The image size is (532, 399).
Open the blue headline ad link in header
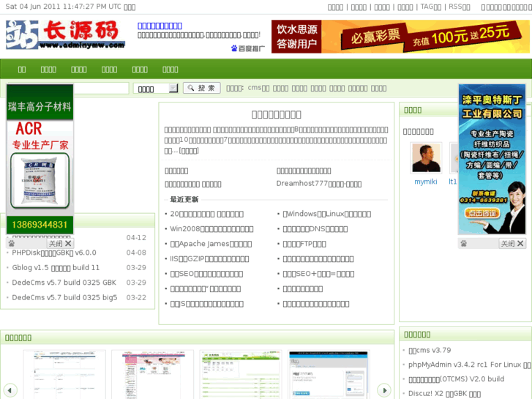[160, 26]
